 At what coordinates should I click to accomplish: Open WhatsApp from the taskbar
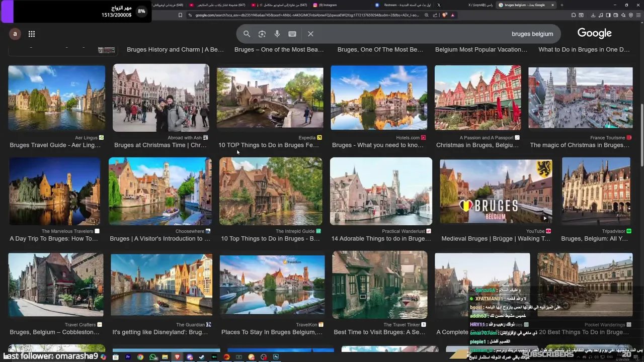[x=153, y=357]
